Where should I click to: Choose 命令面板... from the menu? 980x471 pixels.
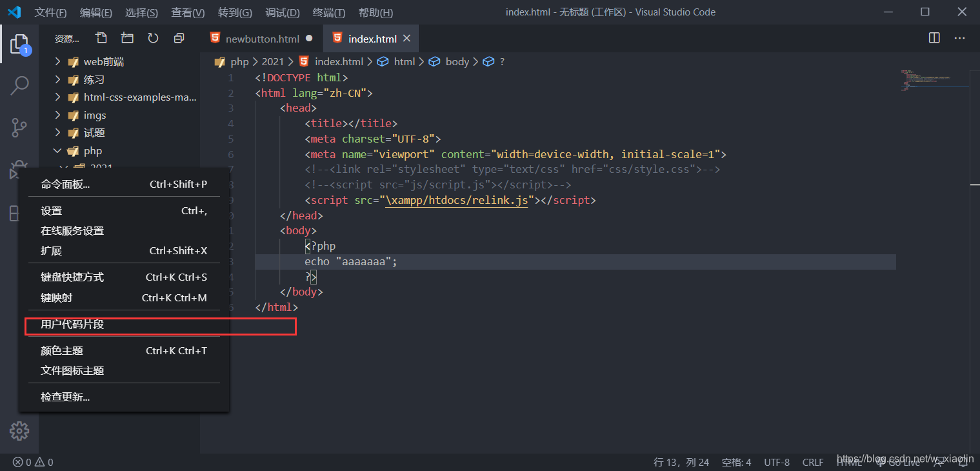click(x=124, y=185)
